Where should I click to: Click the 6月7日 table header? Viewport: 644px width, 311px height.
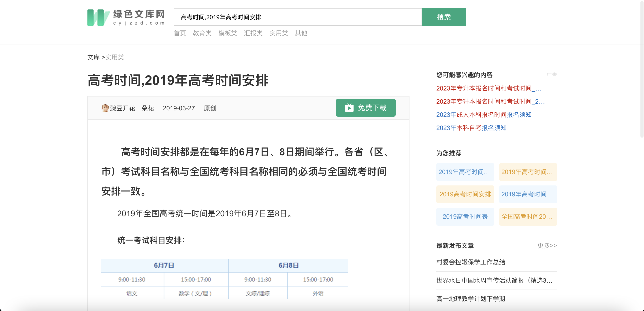(164, 265)
